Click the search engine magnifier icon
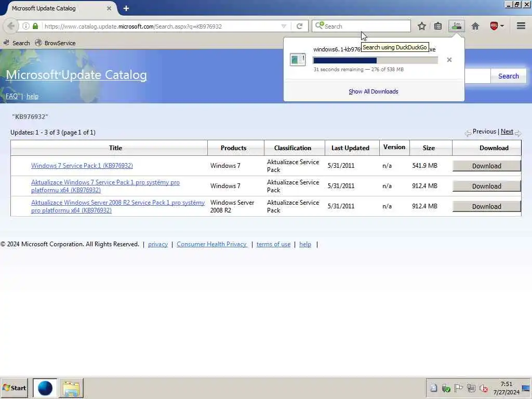The width and height of the screenshot is (532, 399). coord(320,26)
